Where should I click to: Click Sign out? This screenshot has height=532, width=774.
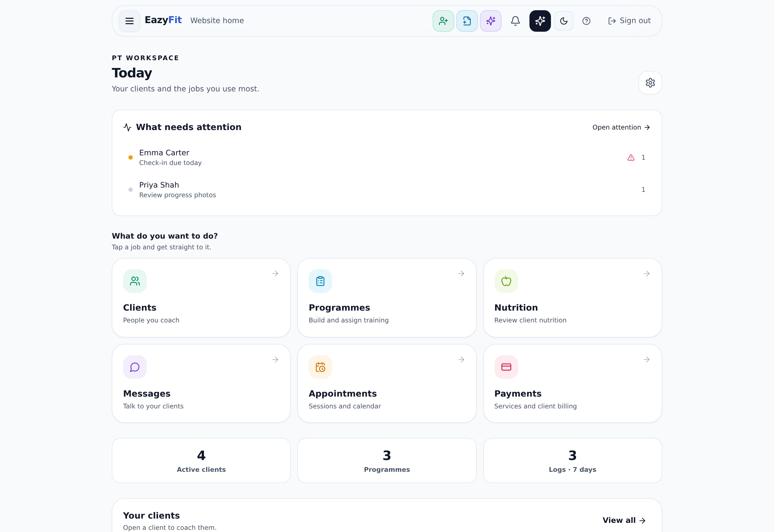(629, 21)
